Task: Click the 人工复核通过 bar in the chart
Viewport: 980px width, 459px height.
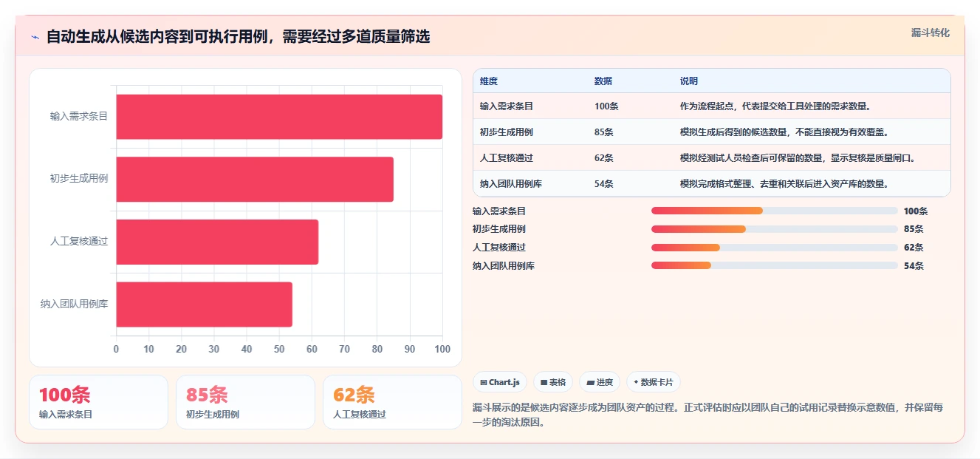Action: [217, 242]
